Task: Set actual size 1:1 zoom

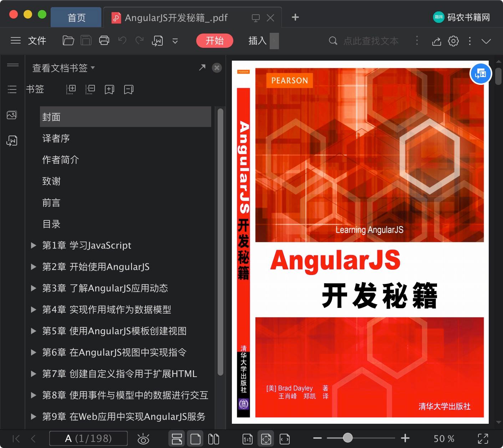Action: (x=247, y=439)
